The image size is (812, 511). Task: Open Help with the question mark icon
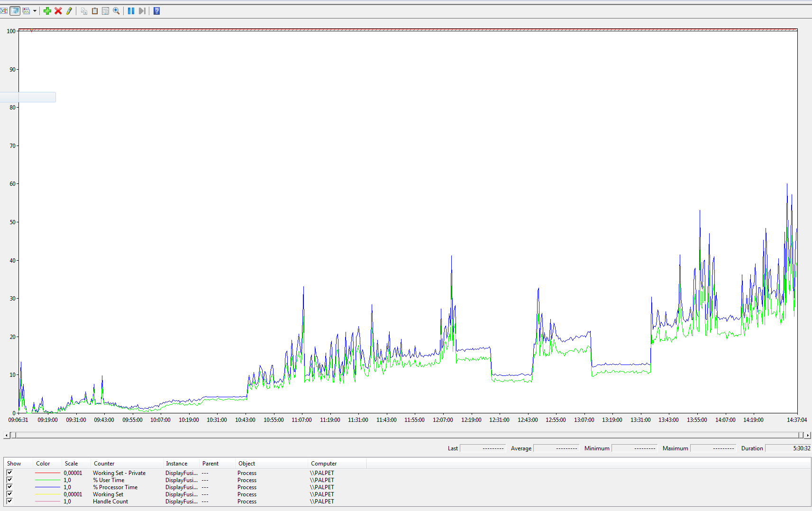click(x=156, y=11)
